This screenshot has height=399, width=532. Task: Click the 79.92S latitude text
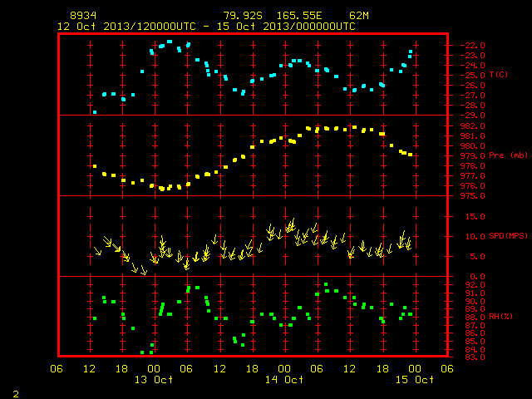click(x=243, y=16)
